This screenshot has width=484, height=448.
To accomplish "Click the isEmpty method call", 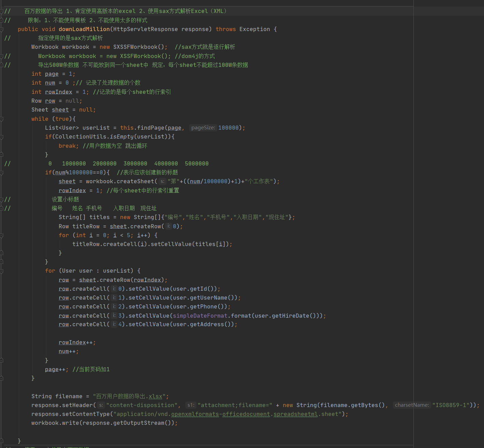I will (x=122, y=137).
